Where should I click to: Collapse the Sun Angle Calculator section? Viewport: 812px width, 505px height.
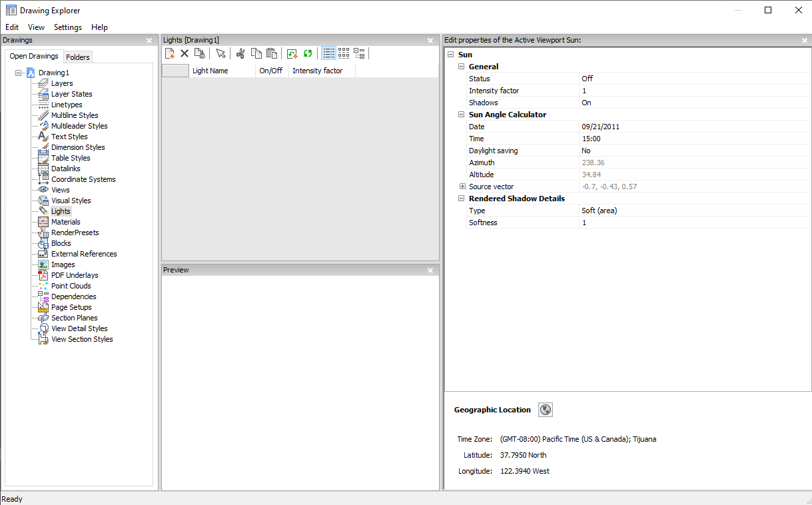coord(462,115)
